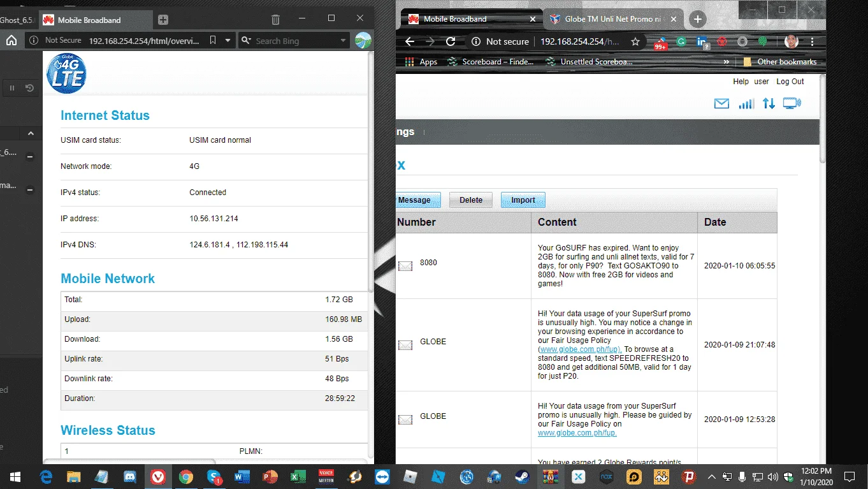Click Chrome address bar 192.168.254.254

(580, 41)
